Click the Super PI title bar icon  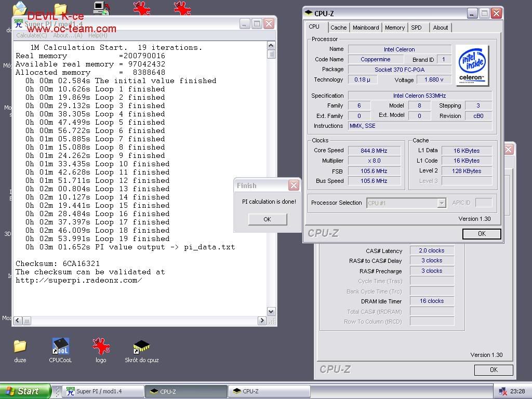[x=19, y=23]
